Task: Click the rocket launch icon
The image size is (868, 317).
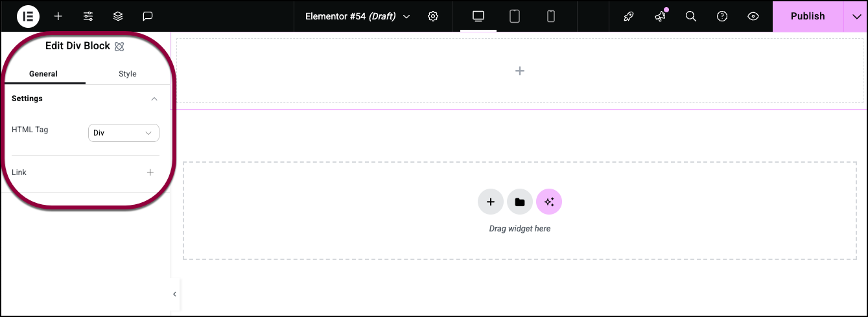Action: (x=628, y=16)
